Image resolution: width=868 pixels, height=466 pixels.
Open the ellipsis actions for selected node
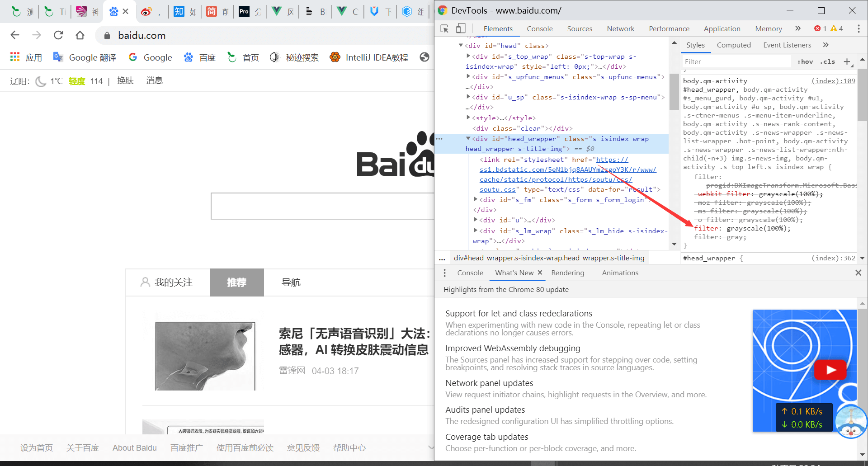439,139
